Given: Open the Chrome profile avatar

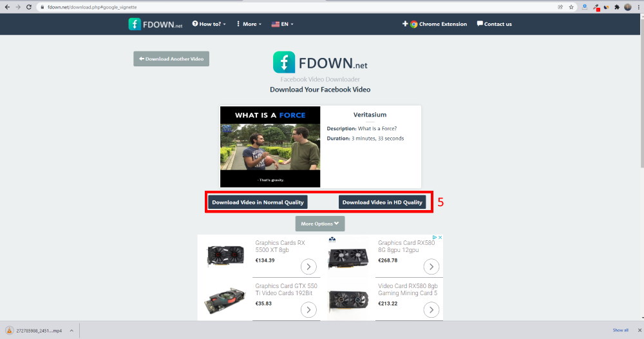Looking at the screenshot, I should 627,7.
